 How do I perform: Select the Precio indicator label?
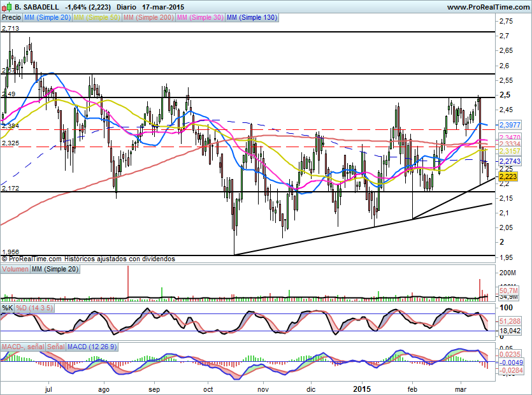(11, 17)
